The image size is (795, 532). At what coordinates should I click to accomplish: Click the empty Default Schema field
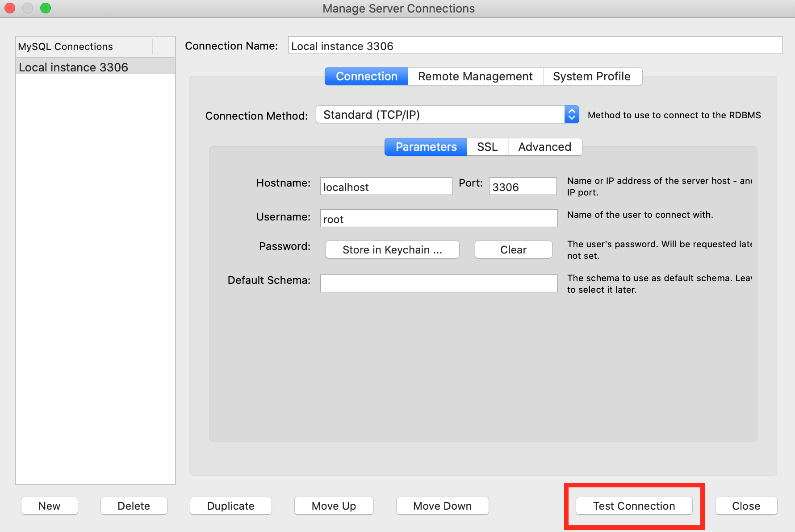[439, 283]
